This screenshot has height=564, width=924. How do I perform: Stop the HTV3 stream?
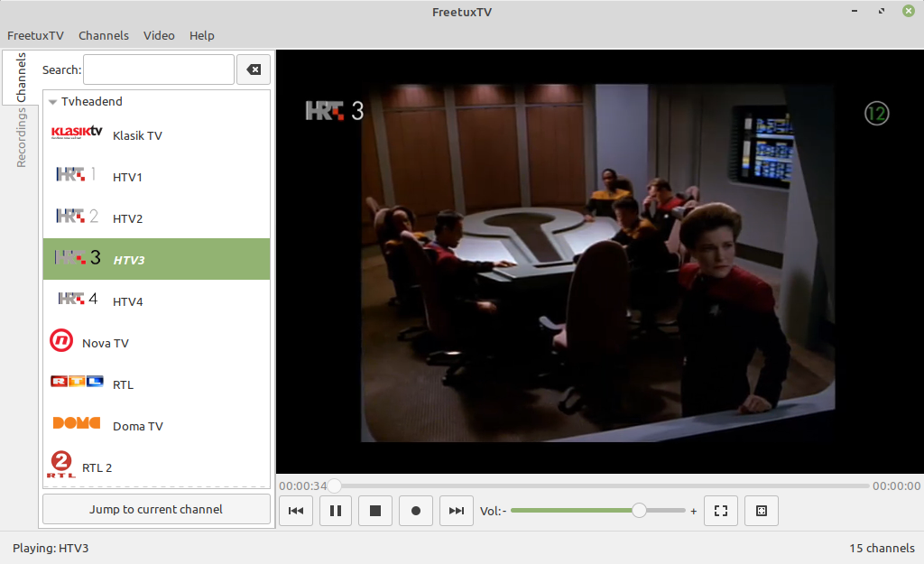tap(375, 511)
